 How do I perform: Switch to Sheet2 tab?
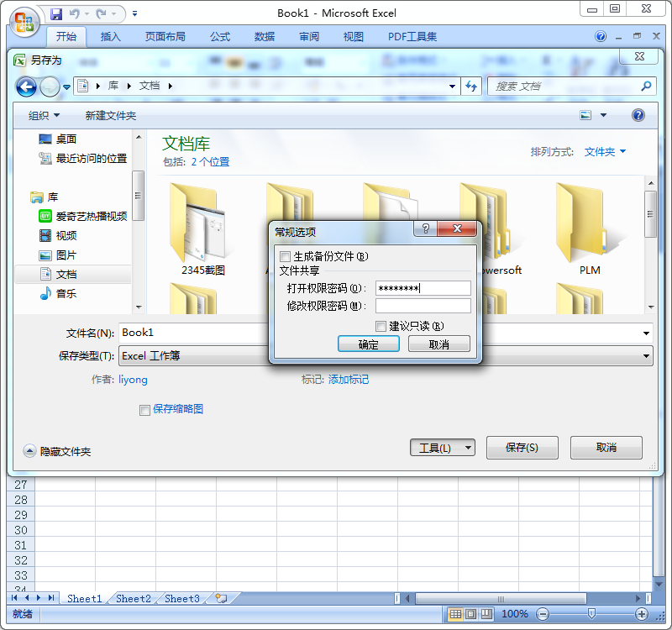(x=134, y=599)
